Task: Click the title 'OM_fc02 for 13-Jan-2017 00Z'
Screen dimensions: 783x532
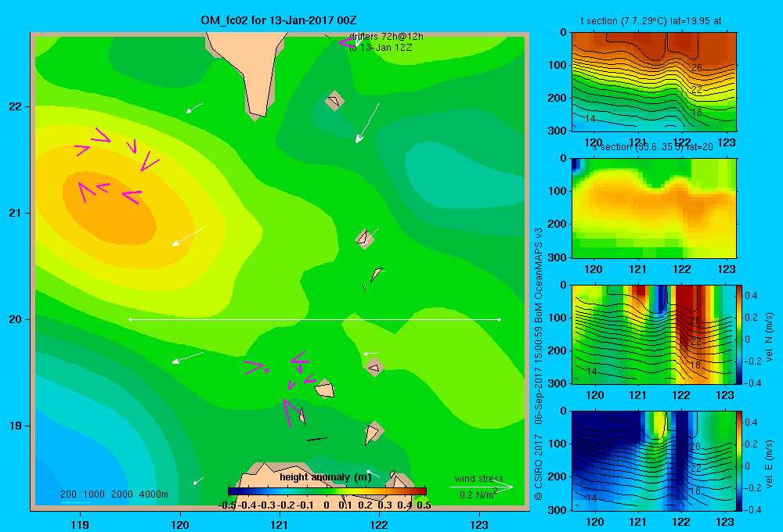Action: point(279,20)
